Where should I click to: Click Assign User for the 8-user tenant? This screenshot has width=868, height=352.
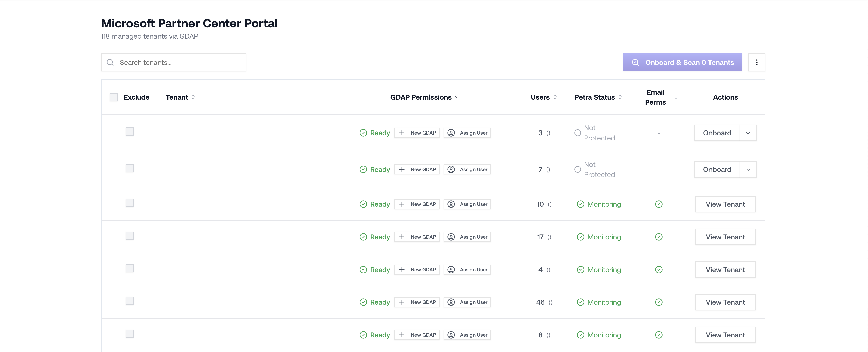point(467,335)
